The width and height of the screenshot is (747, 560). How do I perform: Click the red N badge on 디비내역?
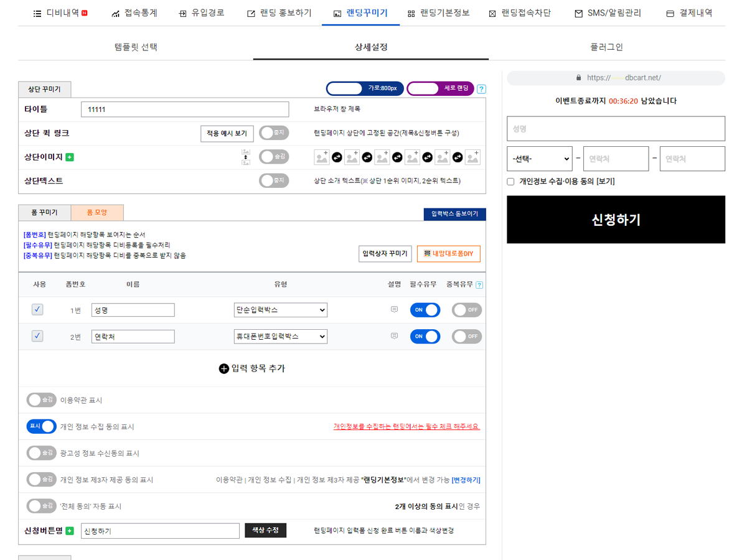pos(85,13)
